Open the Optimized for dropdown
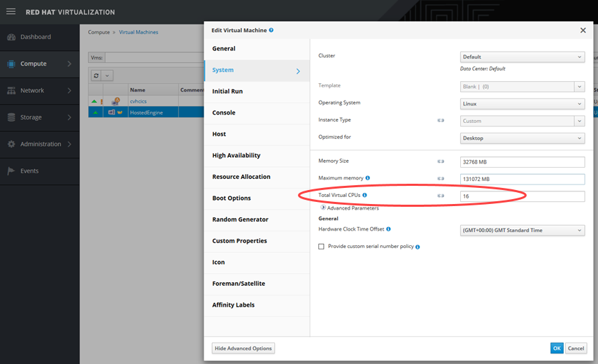This screenshot has height=364, width=598. [522, 138]
